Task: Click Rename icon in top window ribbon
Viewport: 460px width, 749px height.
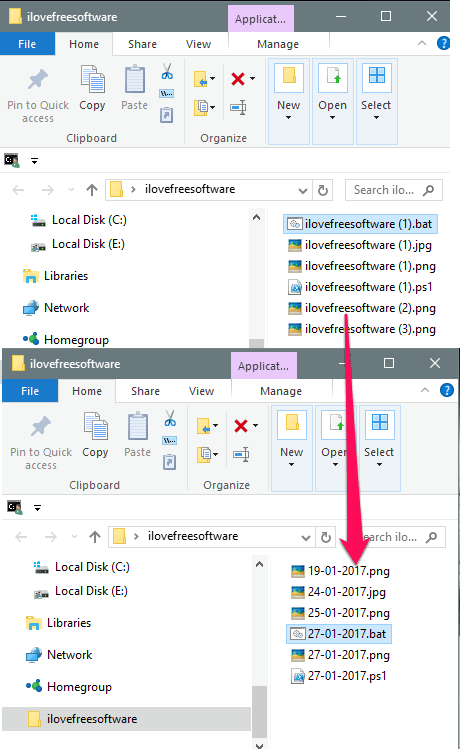Action: click(x=238, y=107)
